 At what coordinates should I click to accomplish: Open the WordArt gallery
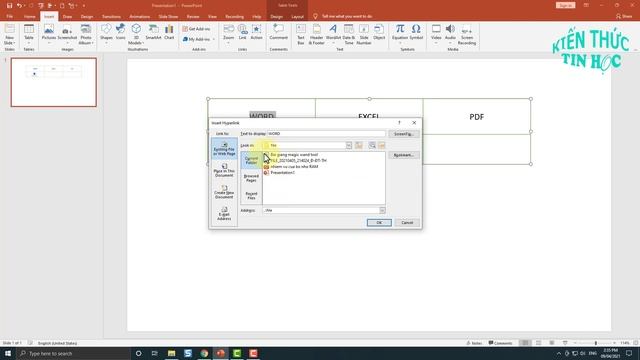point(333,34)
